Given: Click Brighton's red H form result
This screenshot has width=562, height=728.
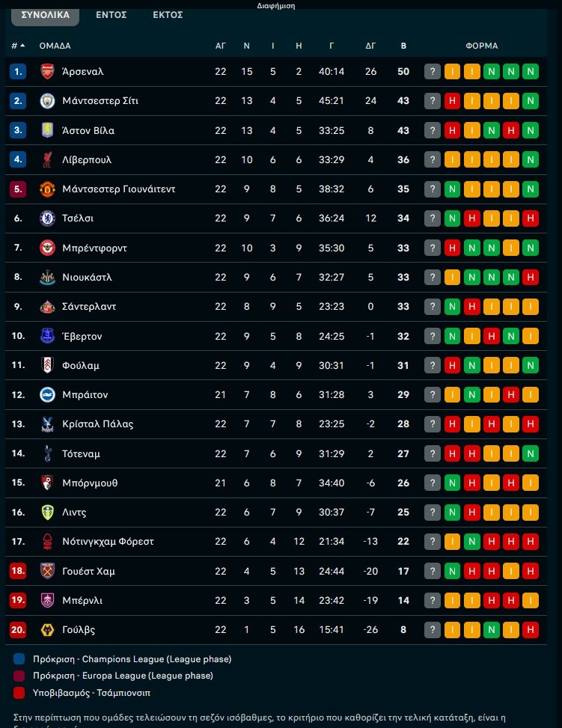Looking at the screenshot, I should tap(510, 394).
